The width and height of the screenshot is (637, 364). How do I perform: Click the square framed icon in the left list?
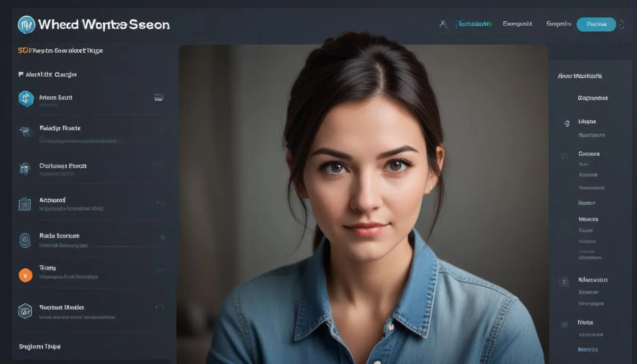pyautogui.click(x=25, y=204)
